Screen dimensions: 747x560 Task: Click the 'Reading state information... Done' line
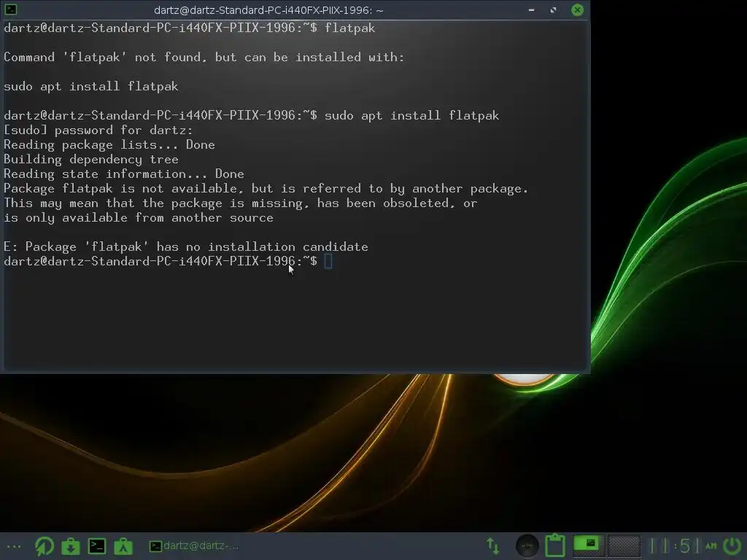pos(124,174)
